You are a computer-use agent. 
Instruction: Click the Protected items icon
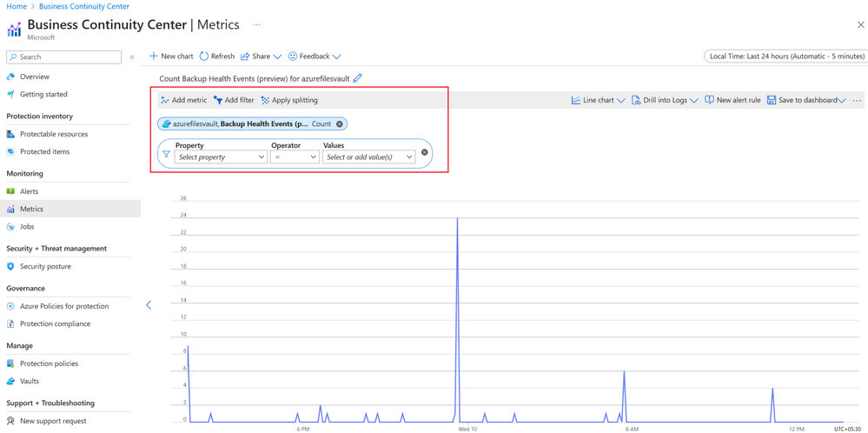tap(10, 151)
